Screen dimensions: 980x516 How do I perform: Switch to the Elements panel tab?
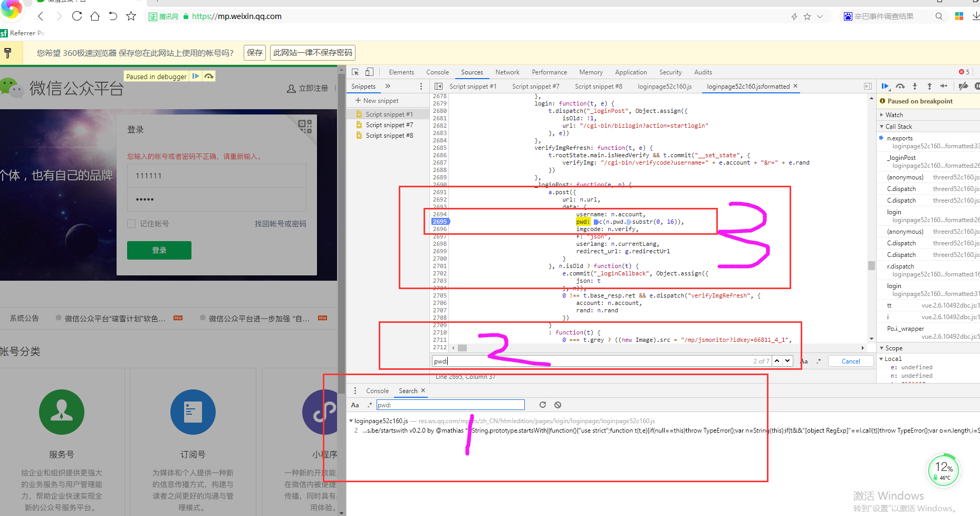pos(401,72)
